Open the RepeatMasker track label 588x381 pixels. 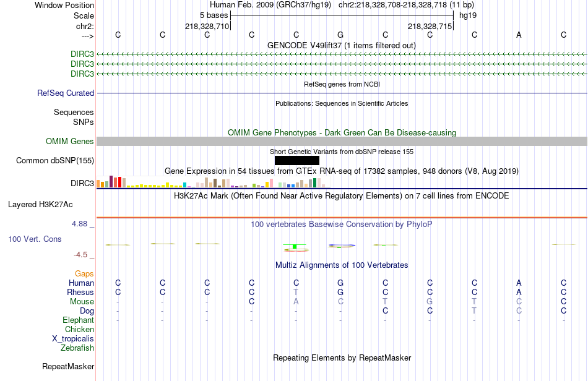tap(68, 366)
